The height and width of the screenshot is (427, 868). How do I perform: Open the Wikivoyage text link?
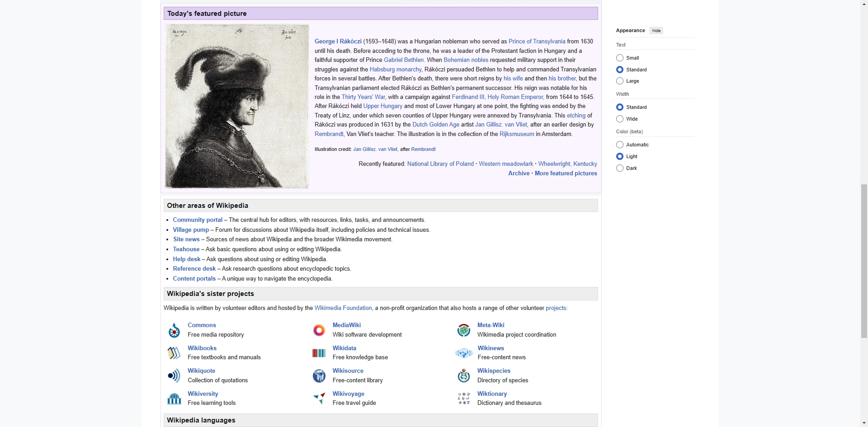(x=349, y=394)
